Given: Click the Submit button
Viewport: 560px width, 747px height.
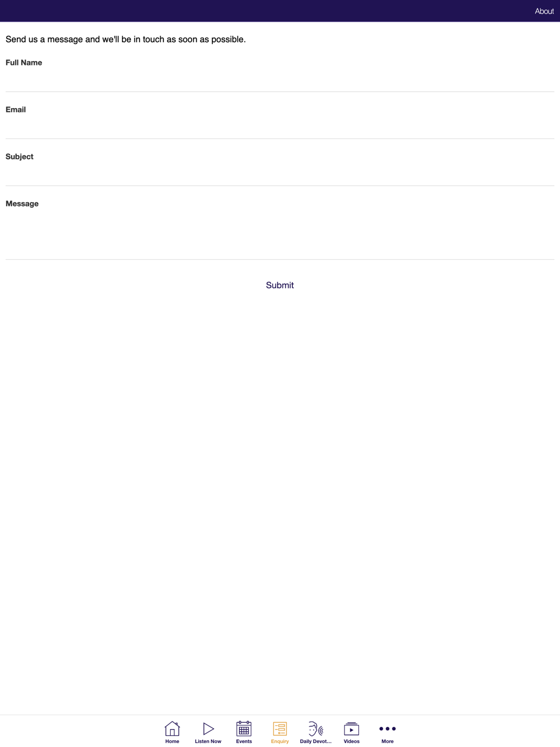Looking at the screenshot, I should [x=280, y=285].
